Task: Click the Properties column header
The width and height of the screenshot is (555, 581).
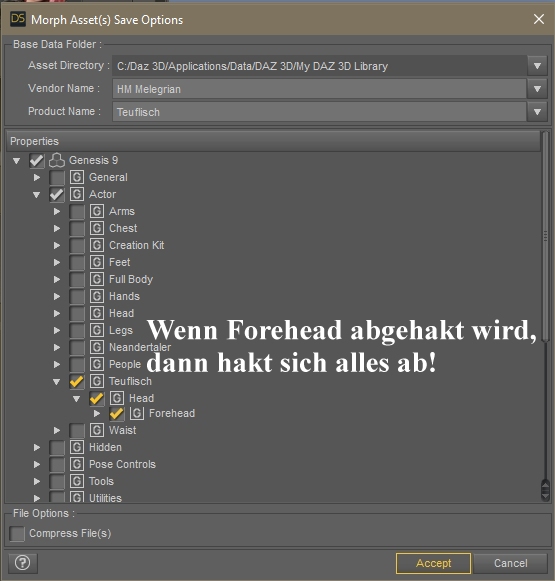Action: [x=273, y=141]
